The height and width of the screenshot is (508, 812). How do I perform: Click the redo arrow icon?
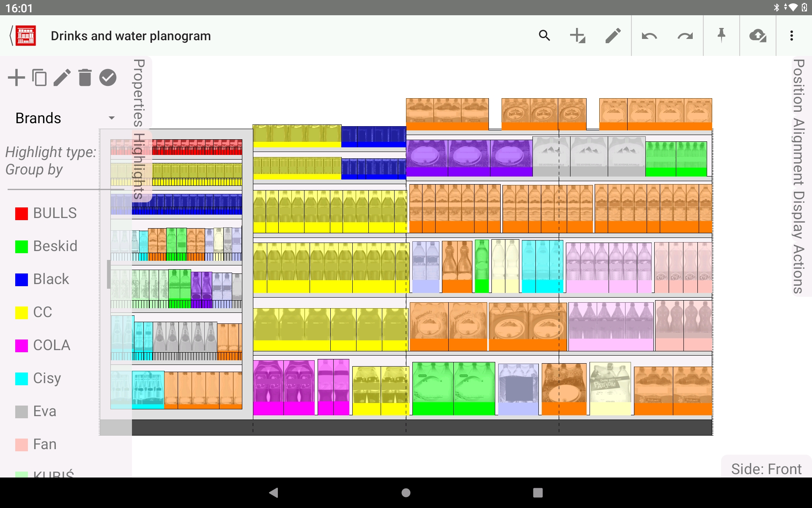tap(685, 36)
